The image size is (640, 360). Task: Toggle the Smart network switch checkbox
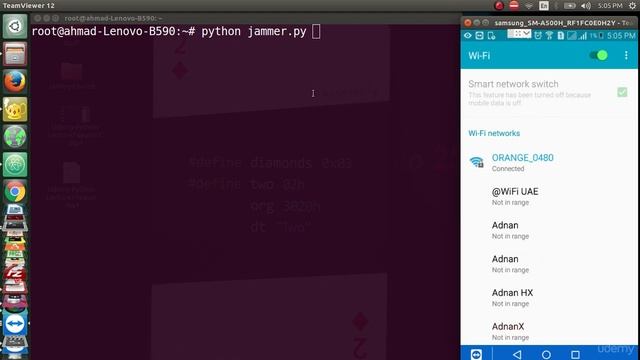[622, 92]
